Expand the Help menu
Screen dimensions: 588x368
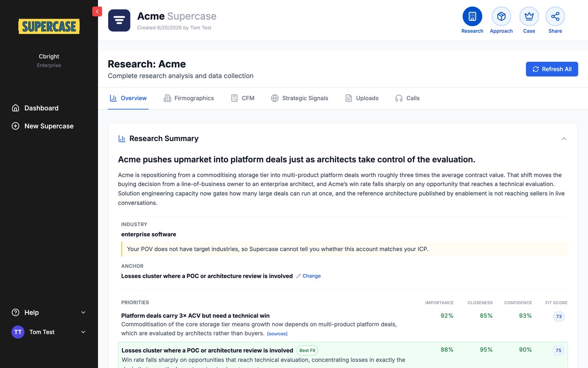coord(49,312)
